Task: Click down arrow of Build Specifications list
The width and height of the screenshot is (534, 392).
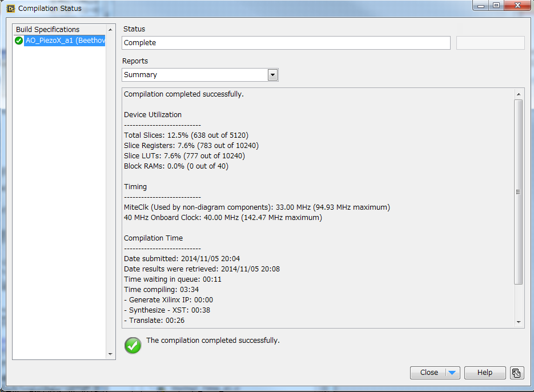Action: (110, 354)
